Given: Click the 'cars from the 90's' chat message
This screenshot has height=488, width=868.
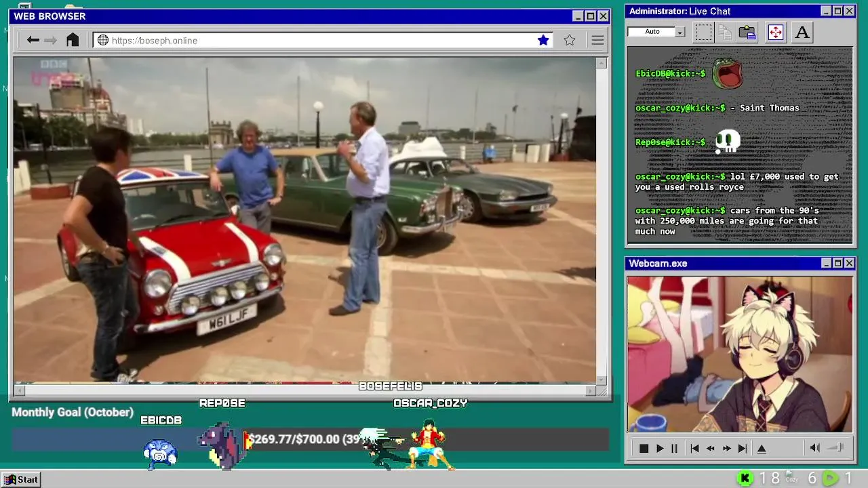Looking at the screenshot, I should coord(727,221).
